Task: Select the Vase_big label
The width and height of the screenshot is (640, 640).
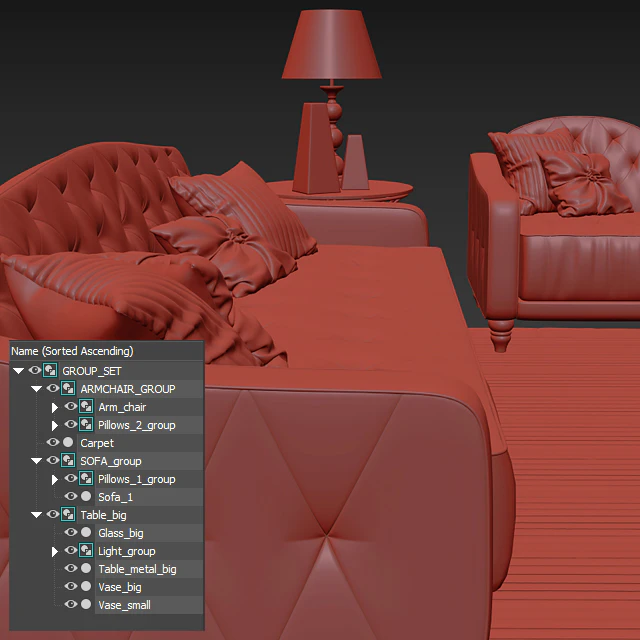Action: click(120, 587)
